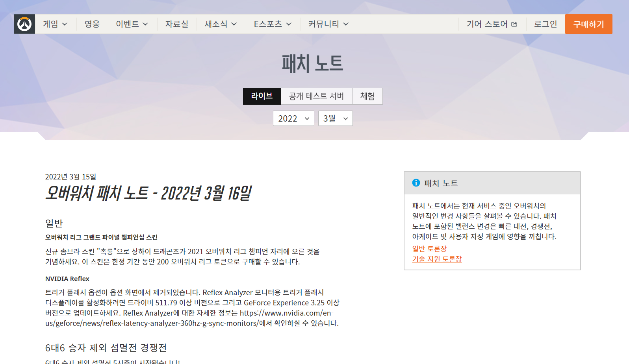Click the orange 구매하기 button
The height and width of the screenshot is (364, 629).
coord(588,24)
